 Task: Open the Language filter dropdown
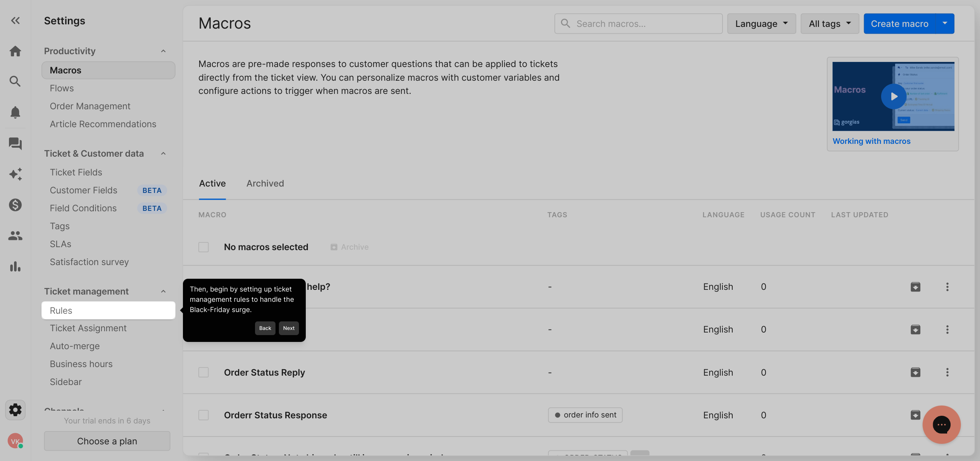pos(761,24)
